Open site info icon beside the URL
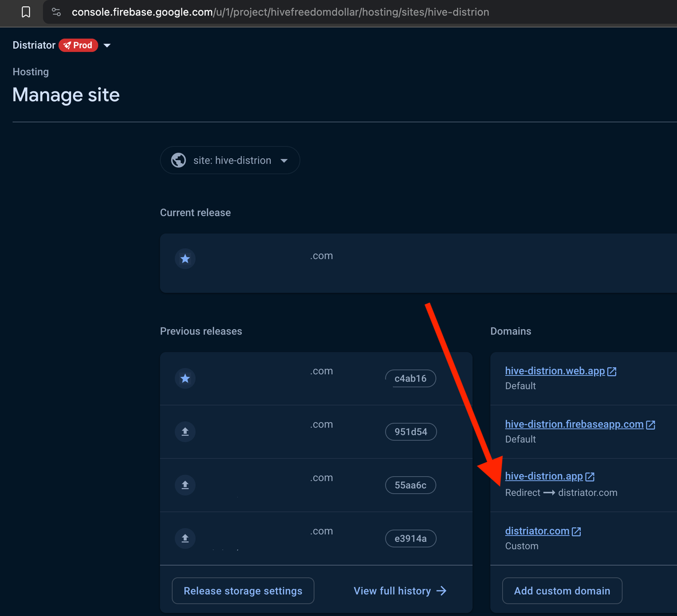The width and height of the screenshot is (677, 616). pyautogui.click(x=56, y=12)
